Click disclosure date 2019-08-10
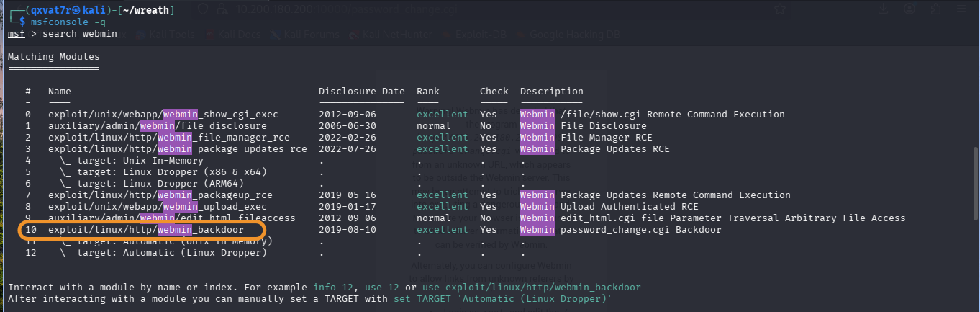Screen dimensions: 980x312 point(348,230)
